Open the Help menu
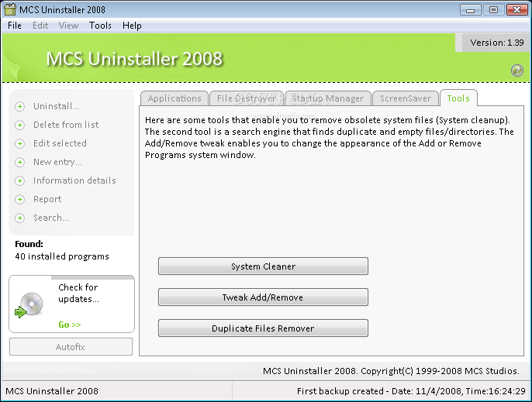This screenshot has height=402, width=532. coord(132,26)
